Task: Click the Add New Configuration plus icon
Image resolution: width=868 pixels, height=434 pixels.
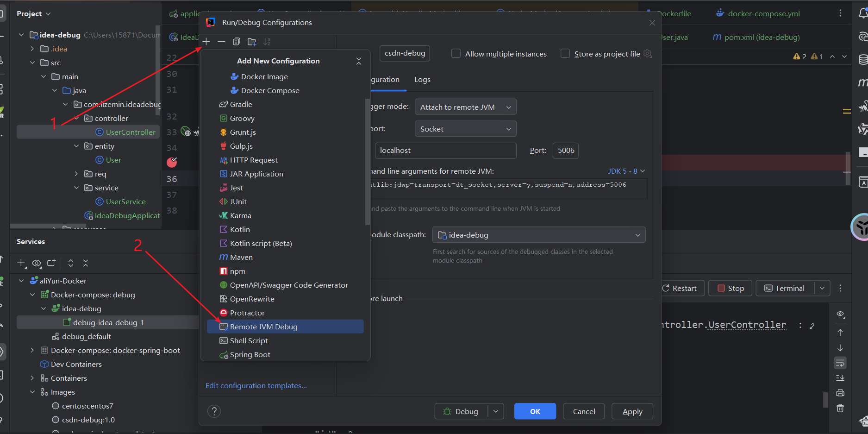Action: [206, 42]
